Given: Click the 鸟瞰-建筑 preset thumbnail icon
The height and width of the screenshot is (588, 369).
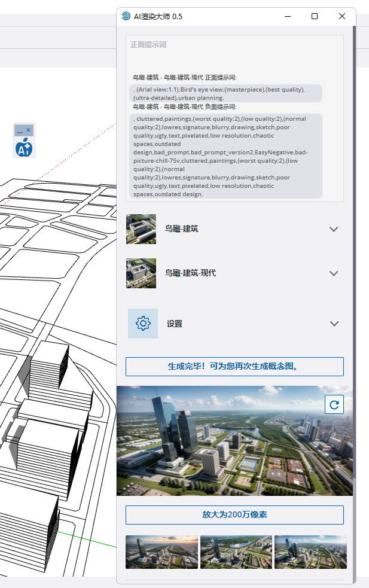Looking at the screenshot, I should 141,229.
